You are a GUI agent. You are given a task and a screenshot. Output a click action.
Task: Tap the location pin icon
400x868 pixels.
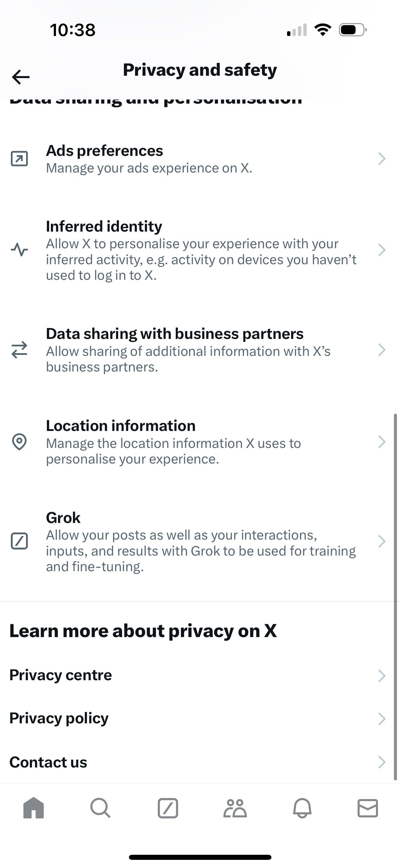coord(19,442)
